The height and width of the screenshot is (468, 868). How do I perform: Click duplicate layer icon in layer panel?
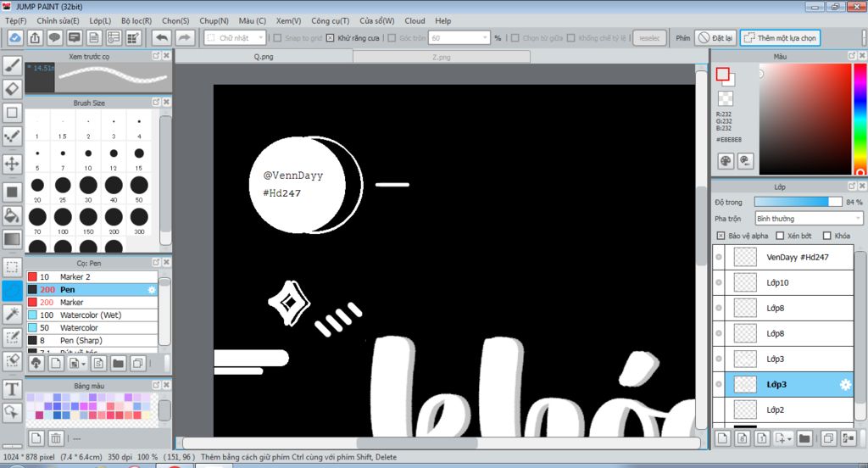pyautogui.click(x=828, y=438)
